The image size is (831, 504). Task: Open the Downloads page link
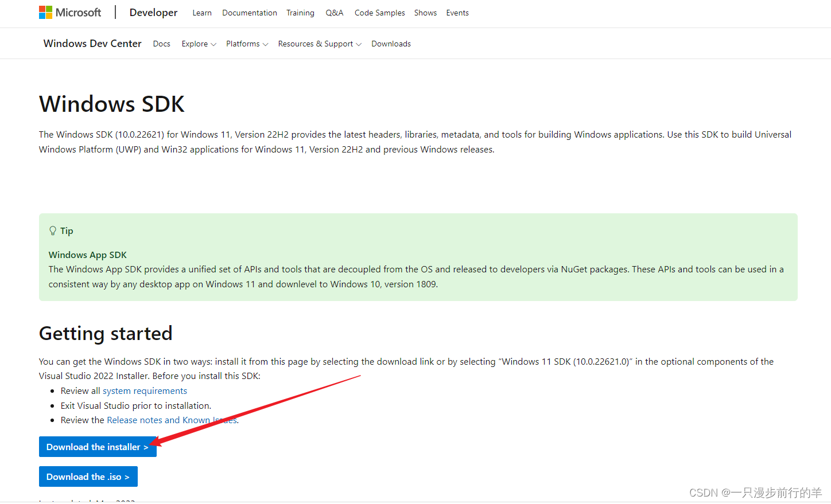pos(391,44)
